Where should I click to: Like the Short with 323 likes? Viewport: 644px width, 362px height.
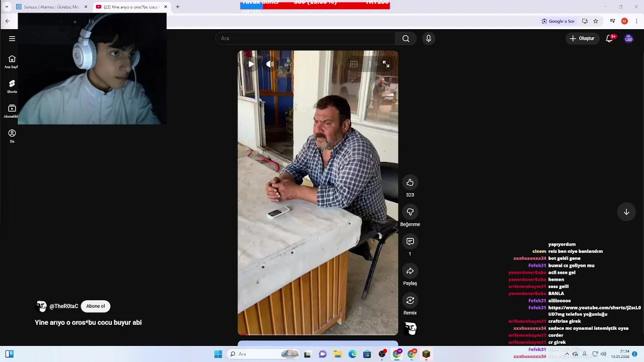click(410, 183)
